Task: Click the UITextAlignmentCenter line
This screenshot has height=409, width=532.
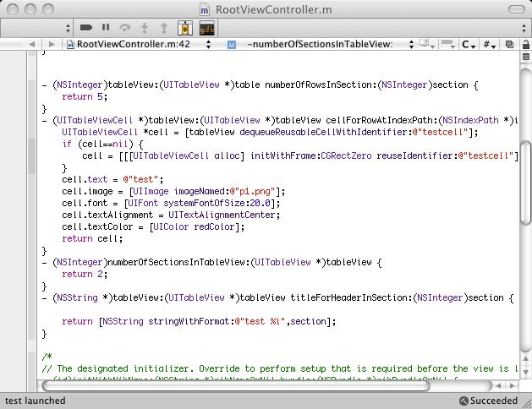Action: pos(171,215)
